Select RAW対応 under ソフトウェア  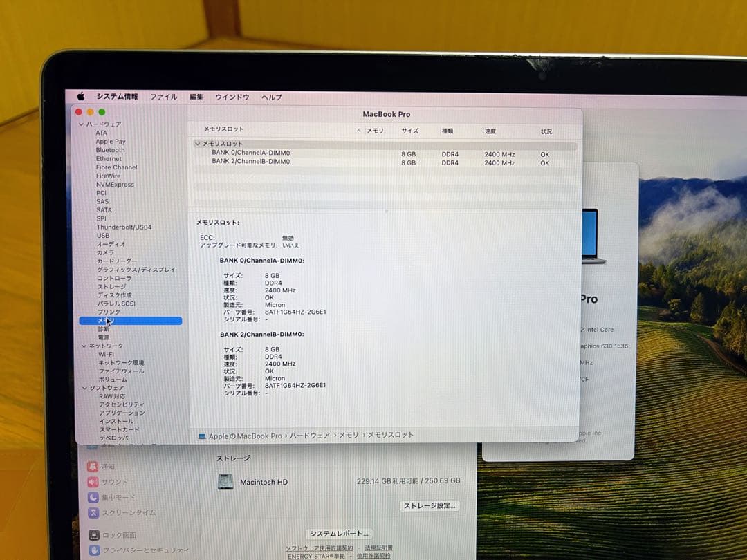click(x=112, y=396)
